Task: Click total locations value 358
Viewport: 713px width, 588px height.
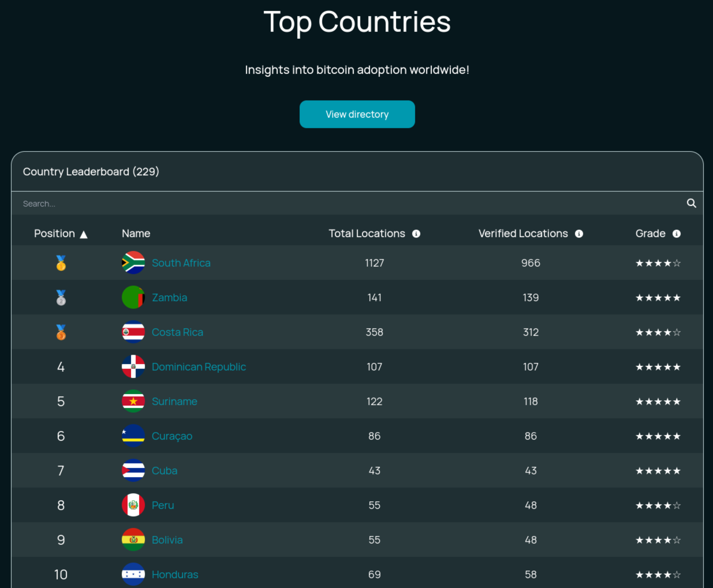Action: pos(374,332)
